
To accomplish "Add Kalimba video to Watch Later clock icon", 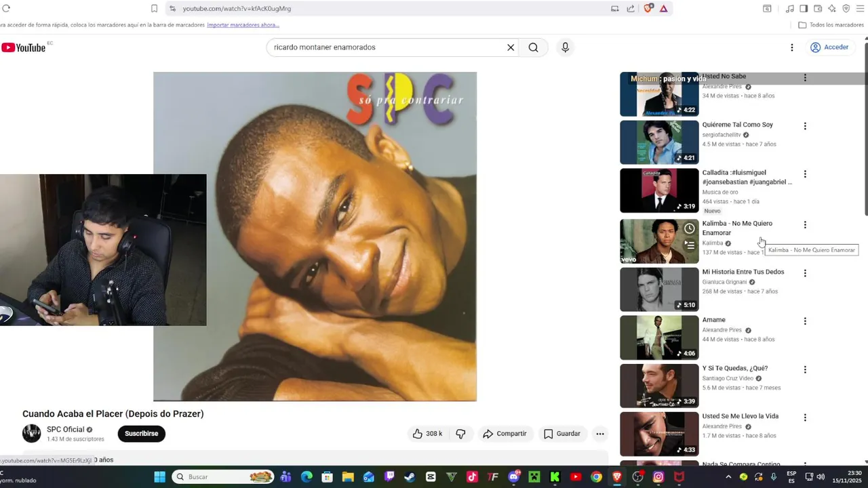I will (x=689, y=228).
